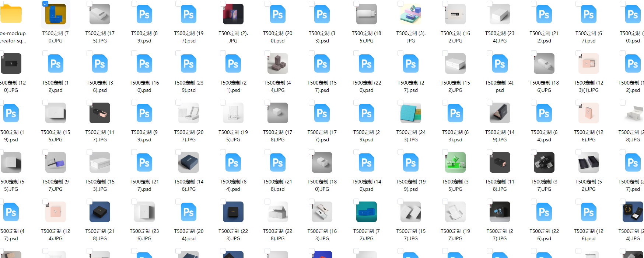Viewport: 644px width, 258px height.
Task: Tick the checkbox for T500定制 (155).JPG
Action: coord(45,103)
